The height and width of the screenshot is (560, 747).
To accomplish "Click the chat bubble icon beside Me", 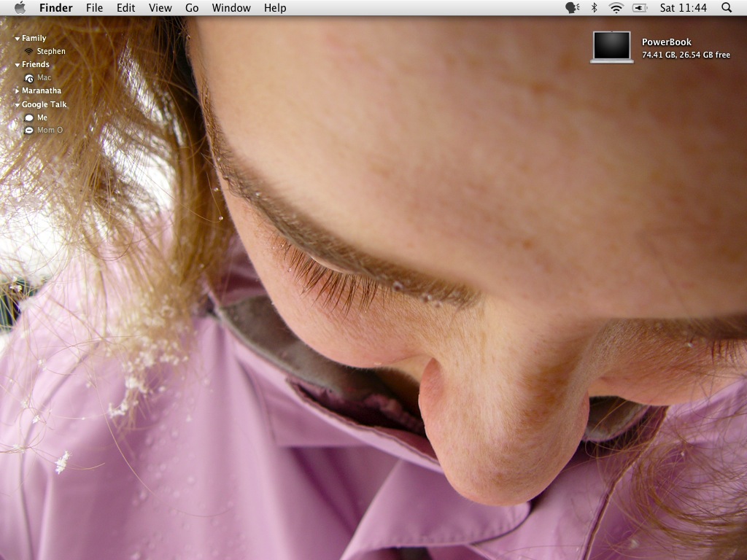I will click(x=29, y=117).
